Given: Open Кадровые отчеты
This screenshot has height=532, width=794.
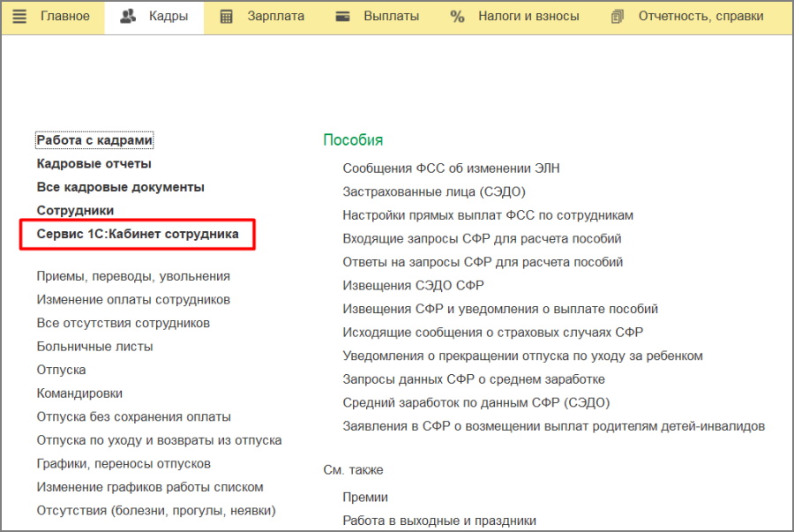Looking at the screenshot, I should tap(94, 164).
